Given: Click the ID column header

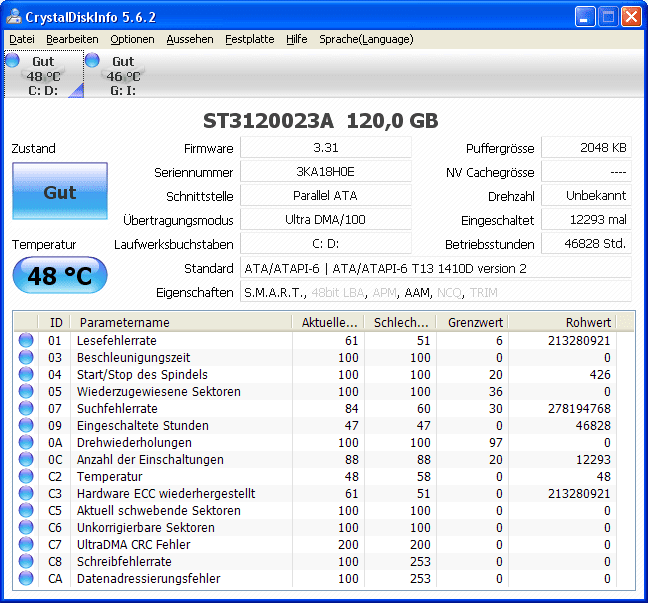Looking at the screenshot, I should pos(54,322).
